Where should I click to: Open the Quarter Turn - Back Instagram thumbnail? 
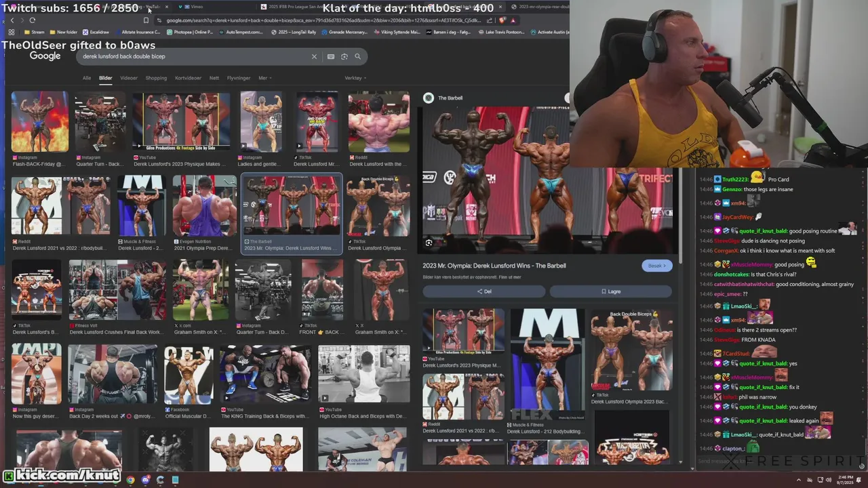point(100,122)
